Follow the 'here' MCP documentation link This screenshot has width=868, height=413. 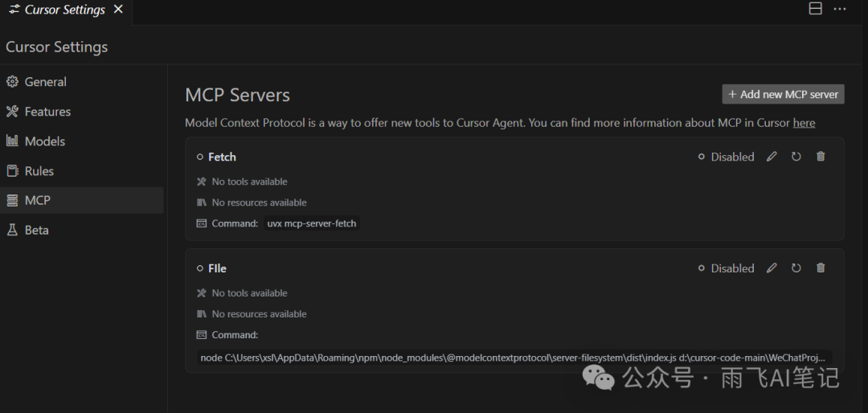pos(804,123)
